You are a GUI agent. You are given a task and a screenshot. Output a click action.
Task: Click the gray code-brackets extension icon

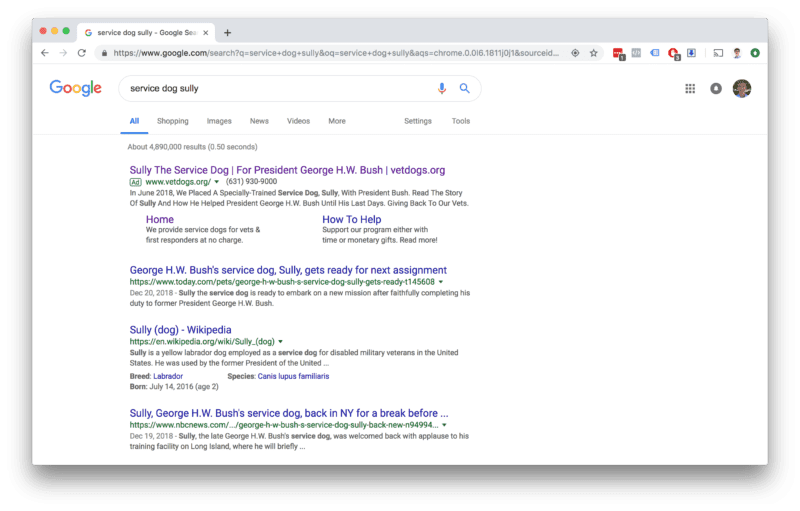coord(636,53)
